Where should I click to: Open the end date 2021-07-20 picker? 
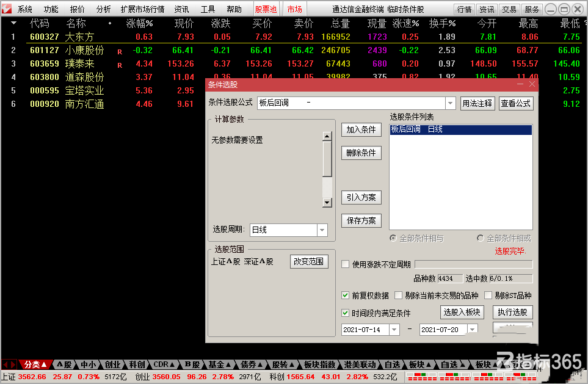tap(473, 330)
